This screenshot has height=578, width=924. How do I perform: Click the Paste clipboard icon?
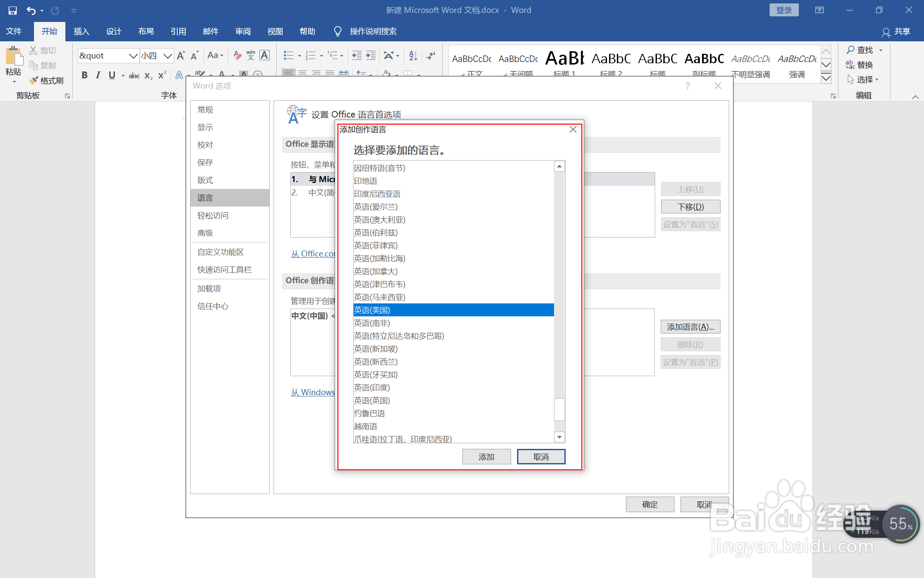[13, 56]
